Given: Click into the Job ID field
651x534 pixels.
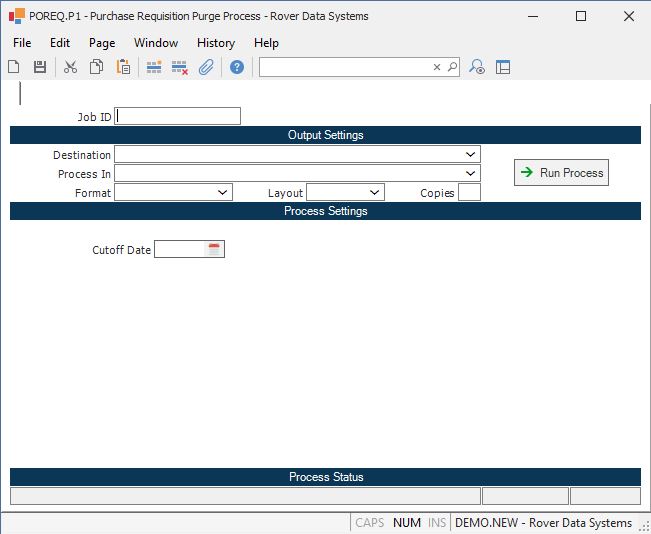Looking at the screenshot, I should (178, 116).
